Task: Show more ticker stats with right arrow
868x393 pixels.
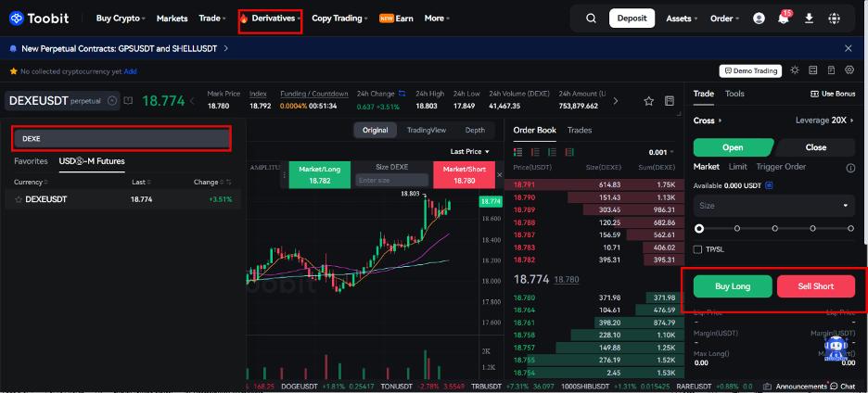Action: point(616,101)
